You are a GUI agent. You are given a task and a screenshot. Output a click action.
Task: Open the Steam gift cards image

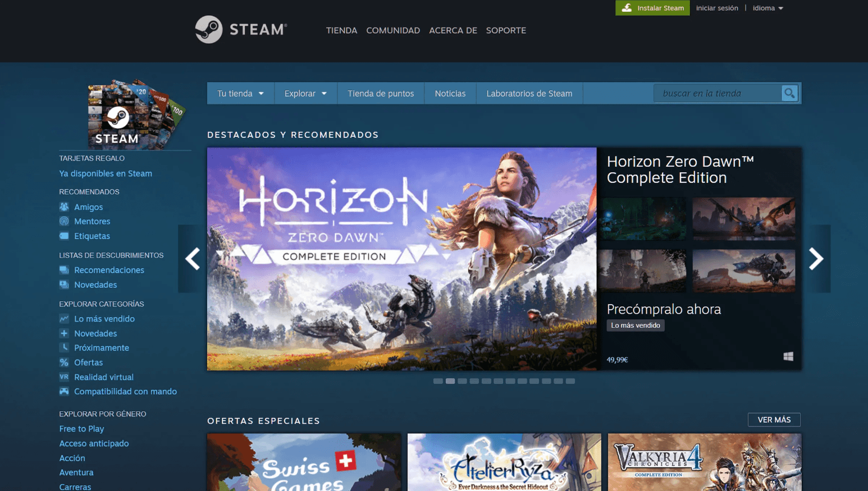136,114
